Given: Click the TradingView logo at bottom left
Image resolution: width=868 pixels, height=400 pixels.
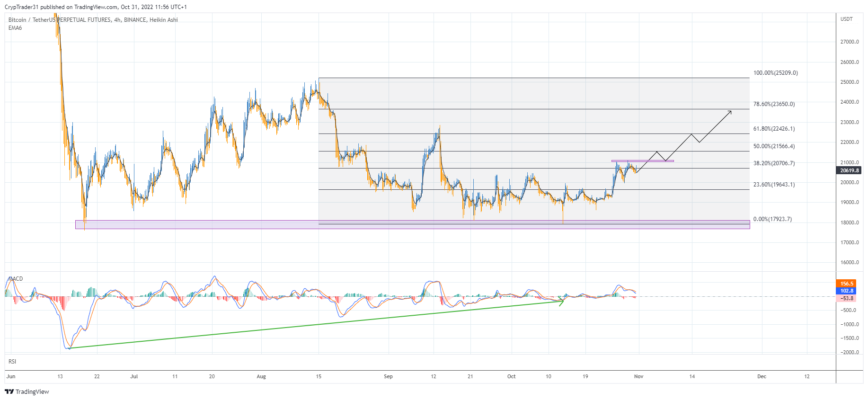Looking at the screenshot, I should [27, 391].
